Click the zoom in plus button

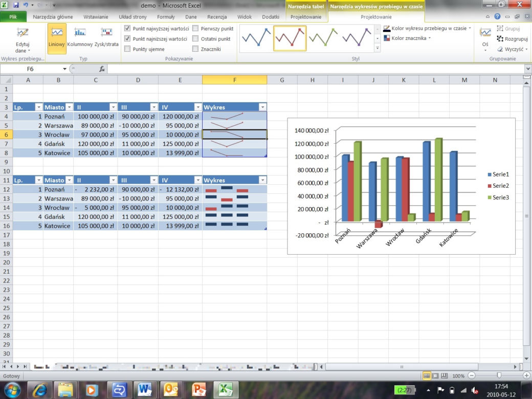click(x=526, y=375)
